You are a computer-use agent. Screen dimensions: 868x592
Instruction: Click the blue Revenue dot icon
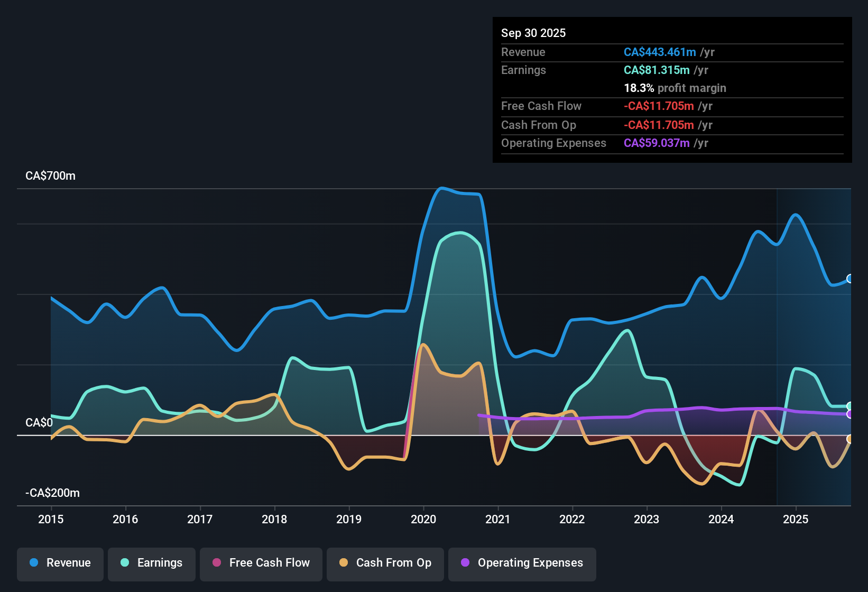[x=33, y=563]
